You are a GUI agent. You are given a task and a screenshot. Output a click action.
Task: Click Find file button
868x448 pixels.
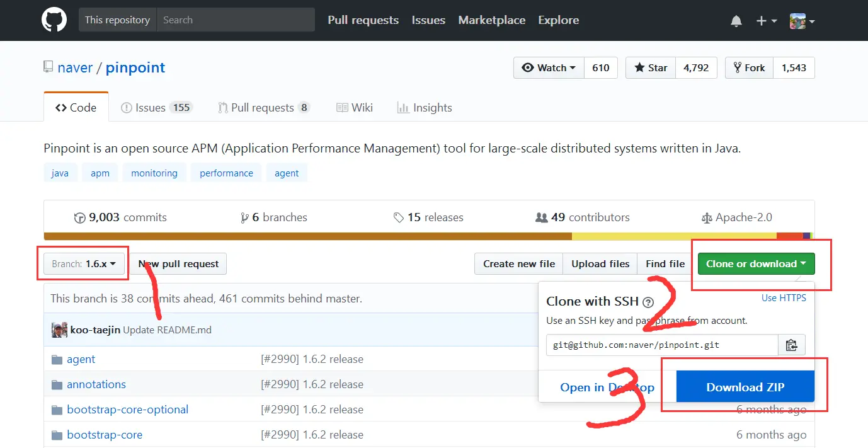[x=665, y=263]
